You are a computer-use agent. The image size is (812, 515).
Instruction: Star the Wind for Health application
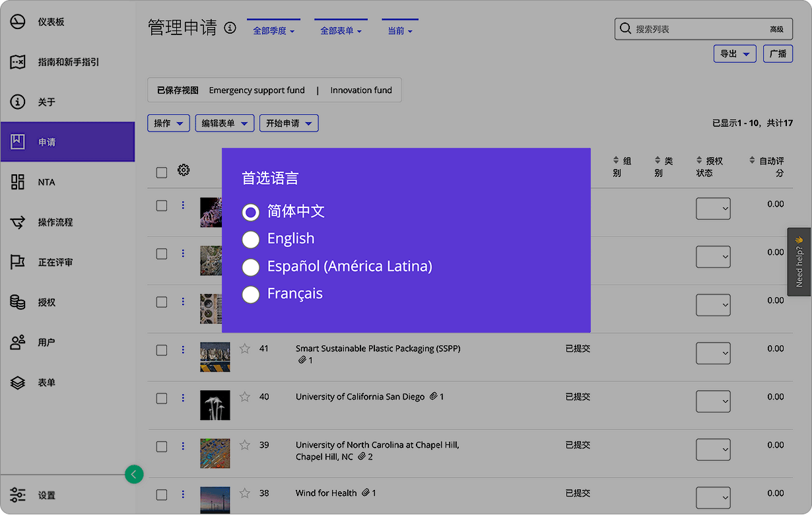click(x=244, y=493)
